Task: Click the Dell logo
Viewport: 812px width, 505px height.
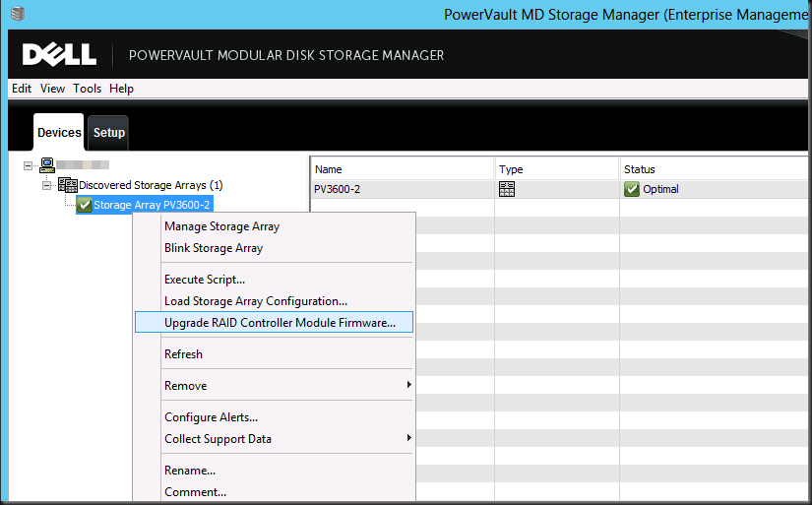Action: 59,54
